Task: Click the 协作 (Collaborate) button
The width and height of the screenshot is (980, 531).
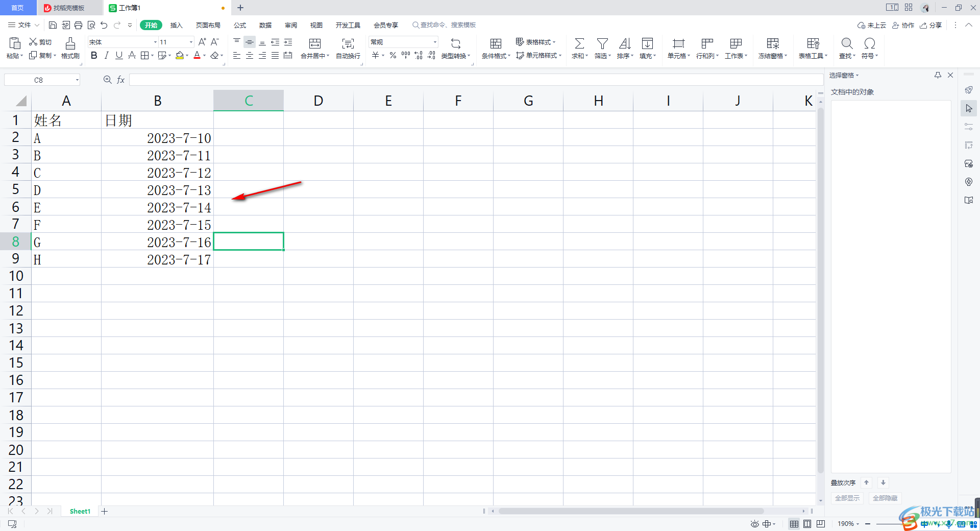Action: coord(903,25)
